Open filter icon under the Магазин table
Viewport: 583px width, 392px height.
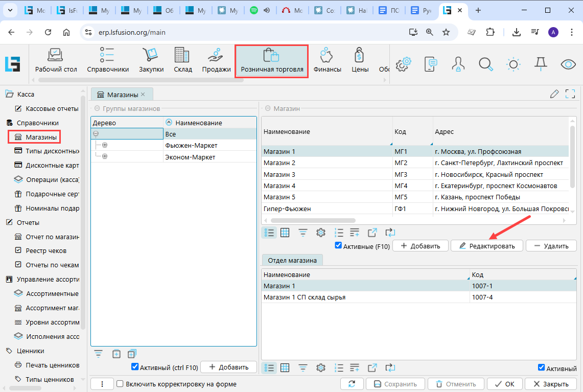coord(303,233)
